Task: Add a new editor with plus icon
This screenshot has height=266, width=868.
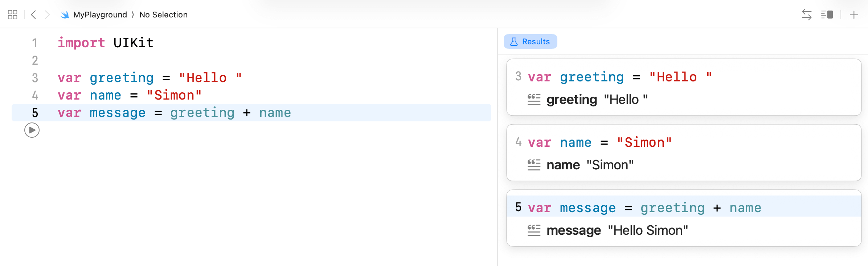Action: [854, 15]
